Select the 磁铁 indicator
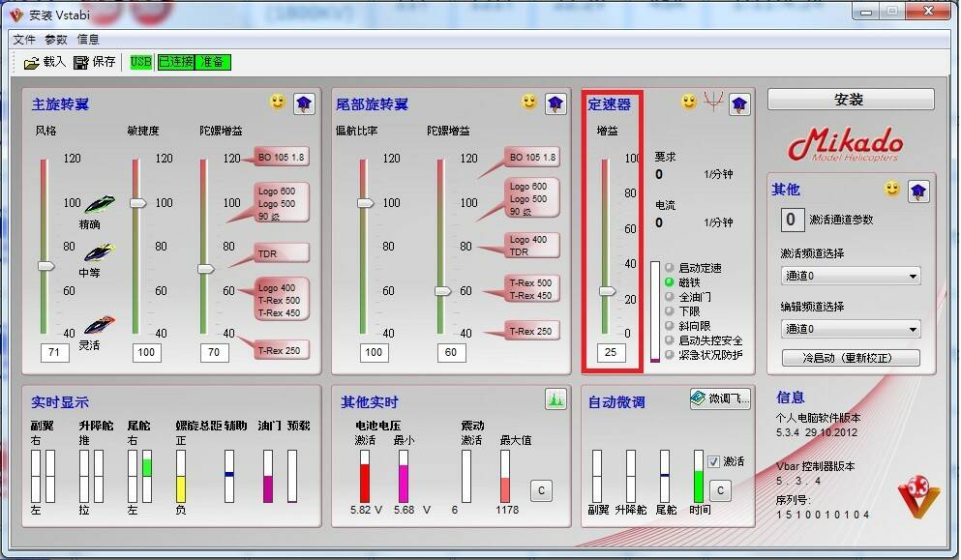Screen dimensions: 961x560 [x=670, y=282]
